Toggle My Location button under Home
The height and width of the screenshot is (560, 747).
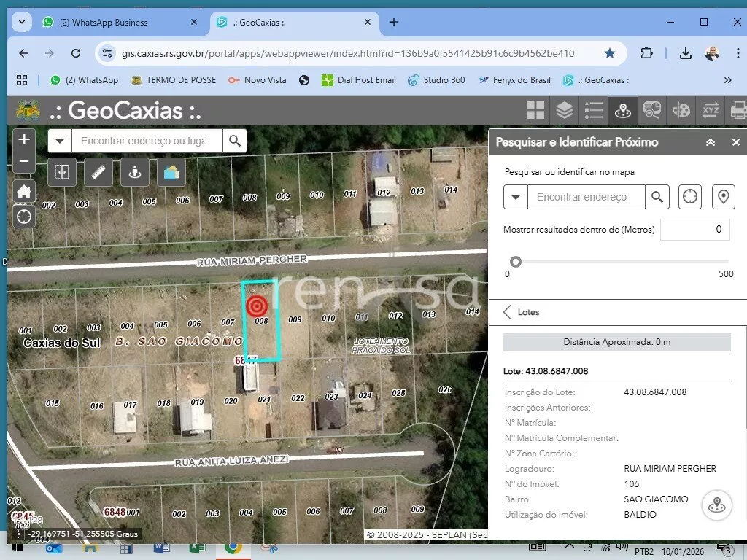click(x=24, y=217)
